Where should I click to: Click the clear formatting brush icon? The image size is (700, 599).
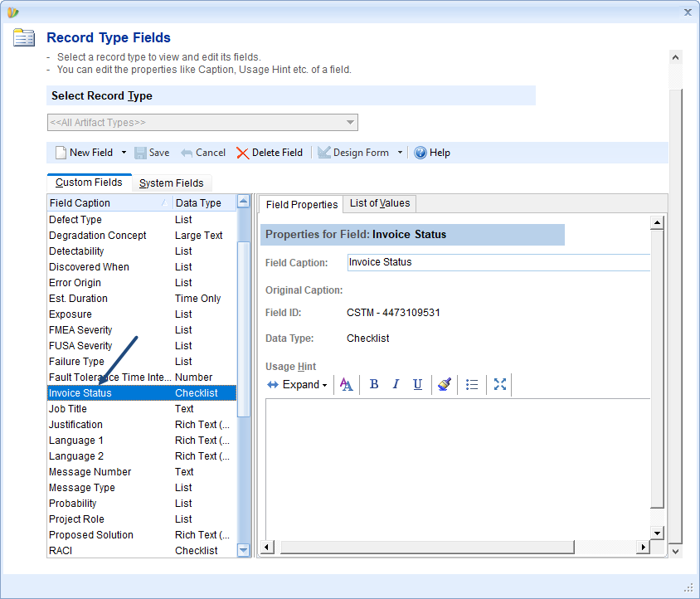[445, 385]
